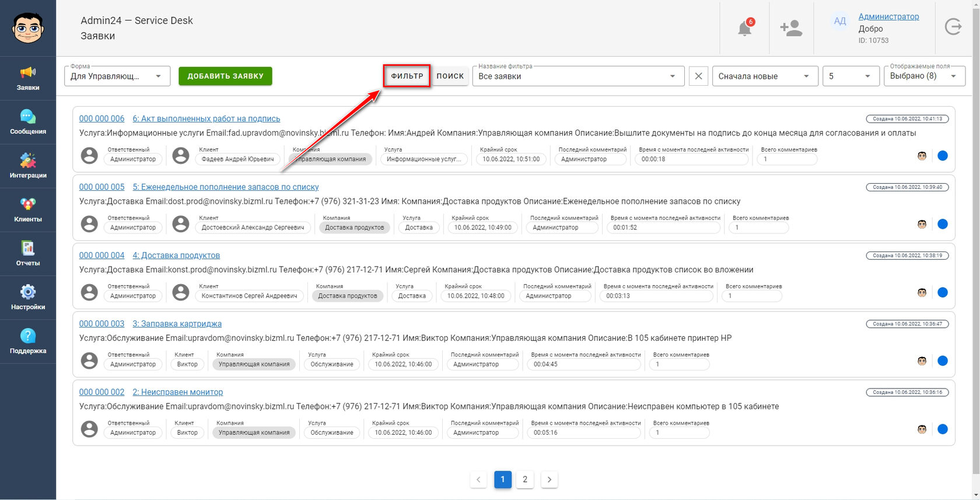980x500 pixels.
Task: Open link 4: Доставка продуктов
Action: [x=176, y=255]
